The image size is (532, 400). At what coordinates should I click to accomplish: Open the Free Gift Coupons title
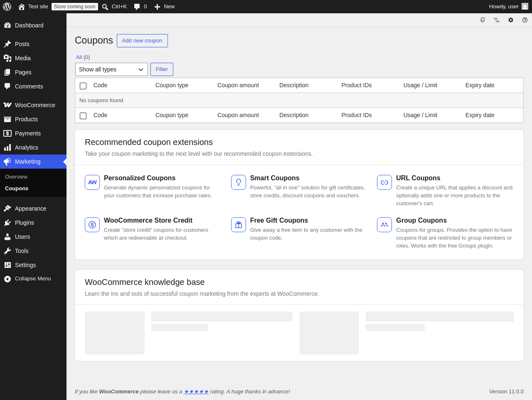click(x=279, y=221)
